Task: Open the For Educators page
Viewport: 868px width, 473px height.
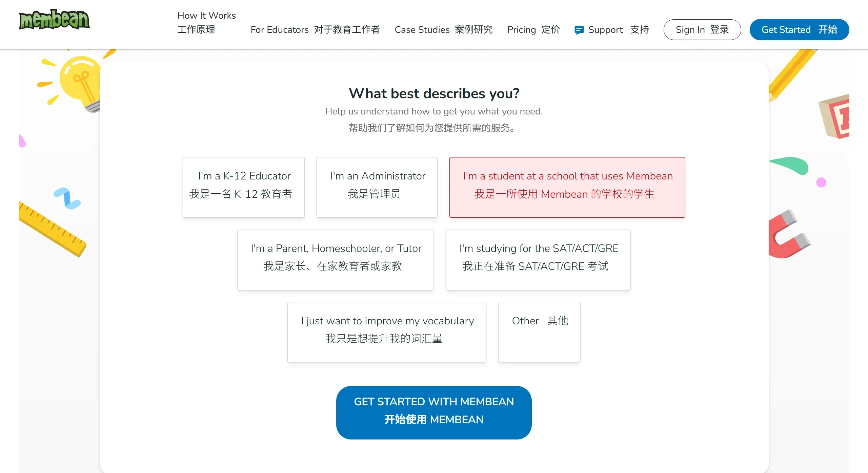Action: 279,30
